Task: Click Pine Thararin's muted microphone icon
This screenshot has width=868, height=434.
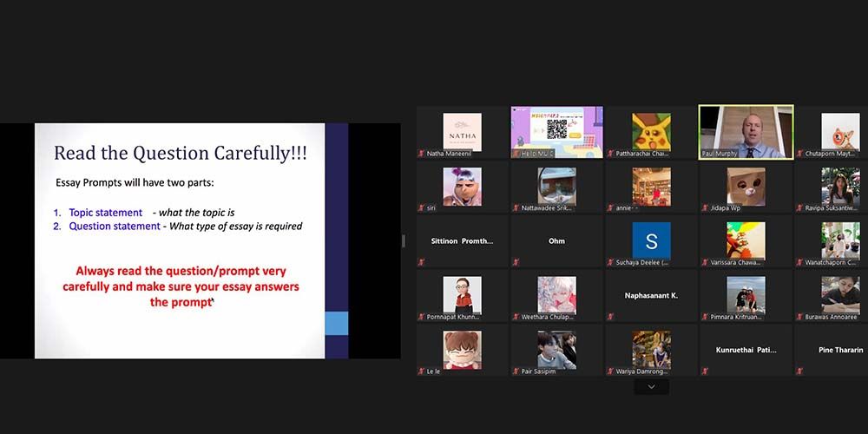Action: [x=799, y=371]
